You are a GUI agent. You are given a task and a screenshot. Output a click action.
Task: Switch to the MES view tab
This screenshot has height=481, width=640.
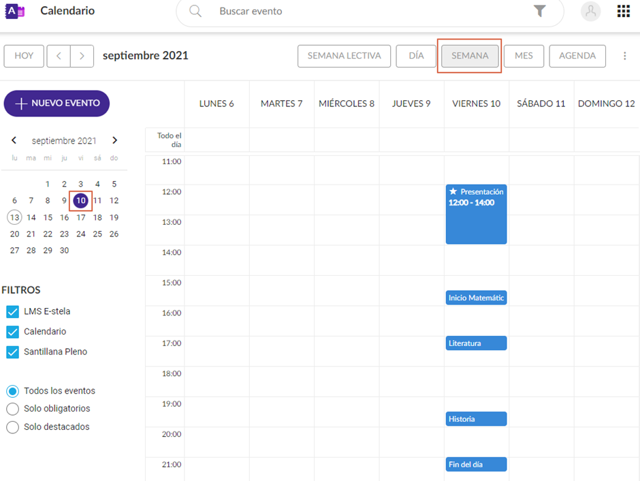tap(523, 56)
